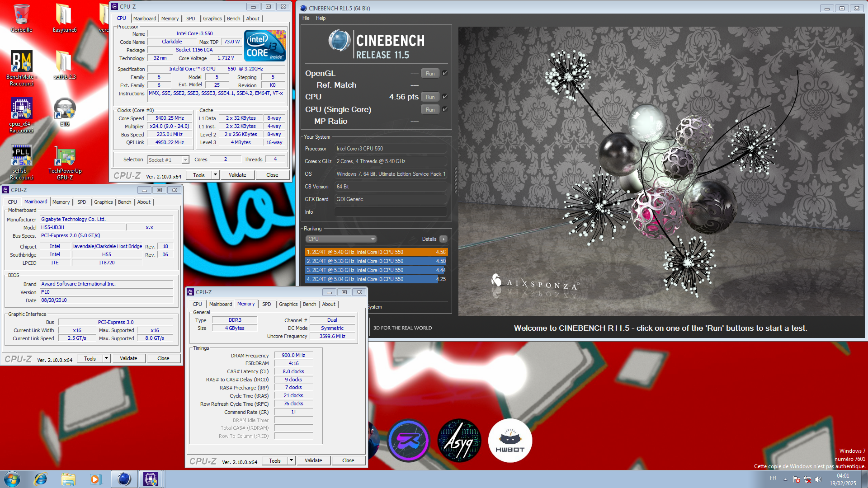
Task: Click Tools button in Memory CPU-Z window
Action: [275, 460]
